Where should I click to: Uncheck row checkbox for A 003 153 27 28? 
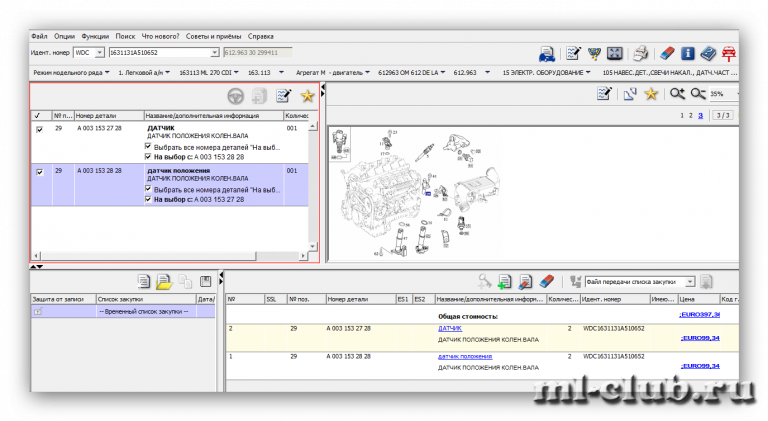tap(40, 129)
